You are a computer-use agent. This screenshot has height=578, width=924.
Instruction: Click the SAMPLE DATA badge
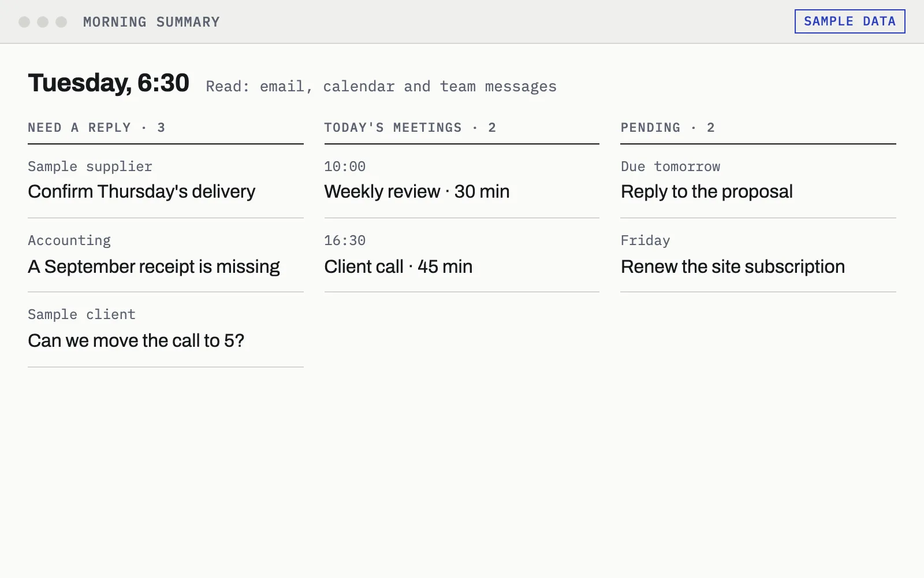[850, 21]
